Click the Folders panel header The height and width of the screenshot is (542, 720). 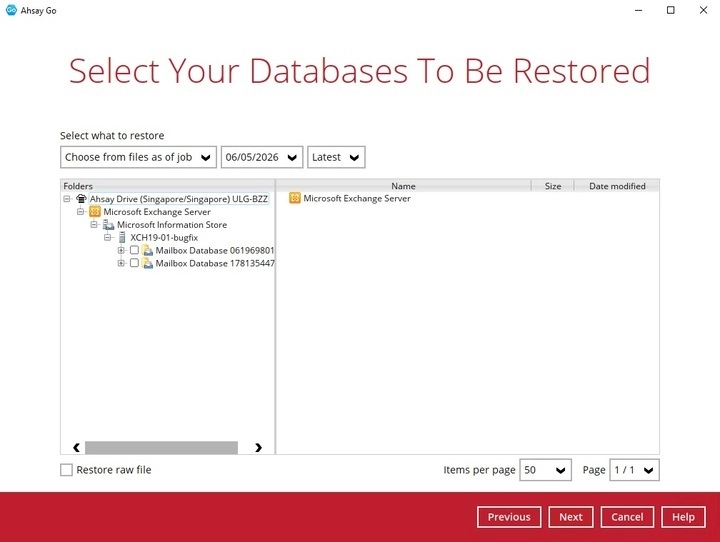(x=168, y=186)
